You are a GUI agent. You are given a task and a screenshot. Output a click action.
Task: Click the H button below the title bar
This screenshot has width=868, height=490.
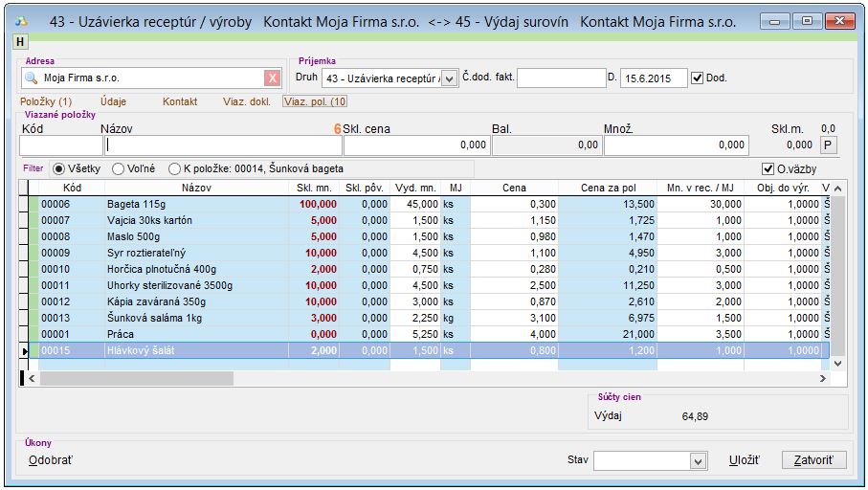[x=19, y=41]
